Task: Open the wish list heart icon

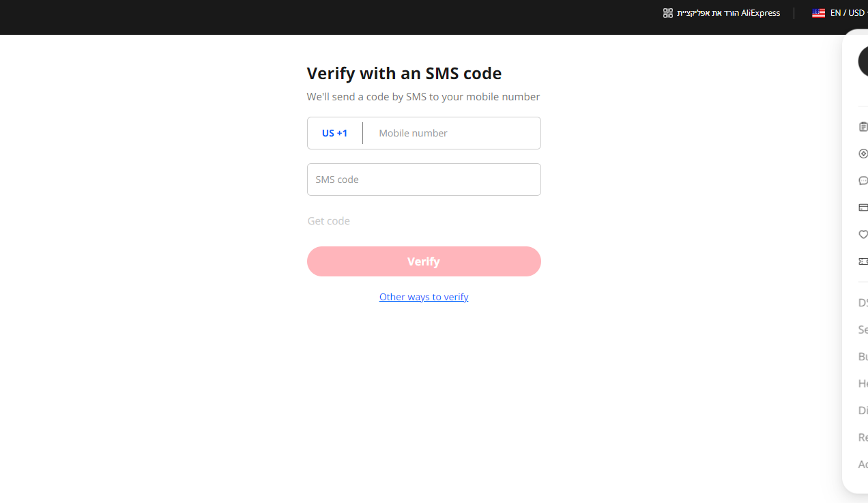Action: pyautogui.click(x=863, y=235)
